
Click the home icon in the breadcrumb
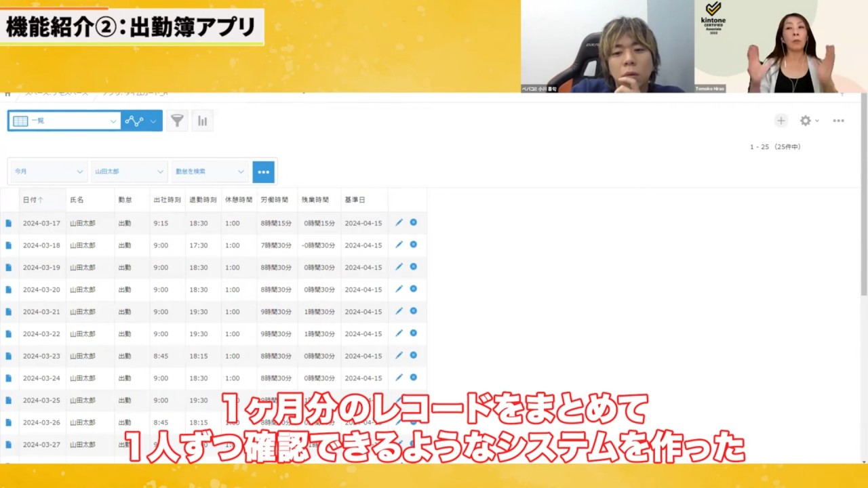7,91
